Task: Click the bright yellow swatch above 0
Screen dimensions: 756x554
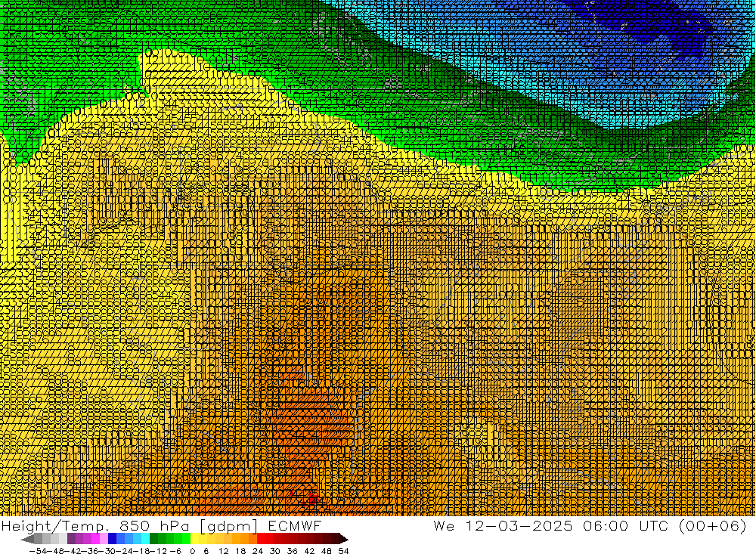Action: pyautogui.click(x=194, y=539)
